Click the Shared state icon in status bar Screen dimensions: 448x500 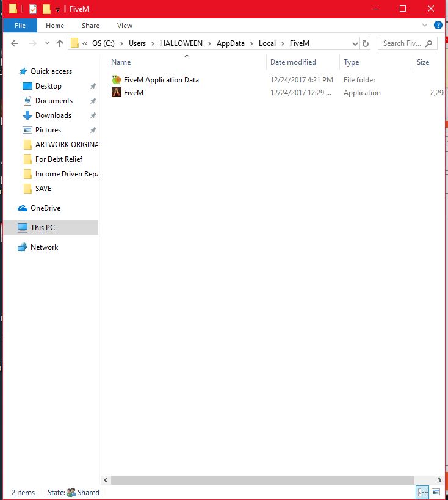click(71, 493)
